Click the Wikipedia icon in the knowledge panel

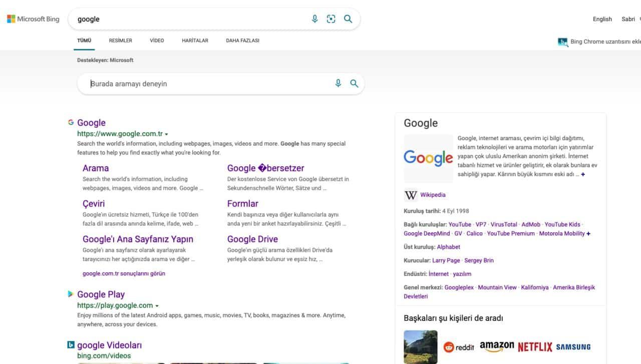tap(411, 195)
